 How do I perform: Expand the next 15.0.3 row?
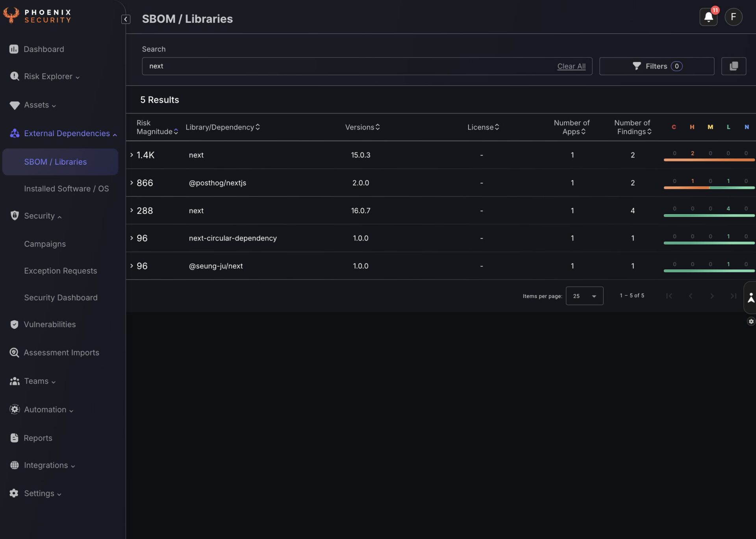point(132,155)
